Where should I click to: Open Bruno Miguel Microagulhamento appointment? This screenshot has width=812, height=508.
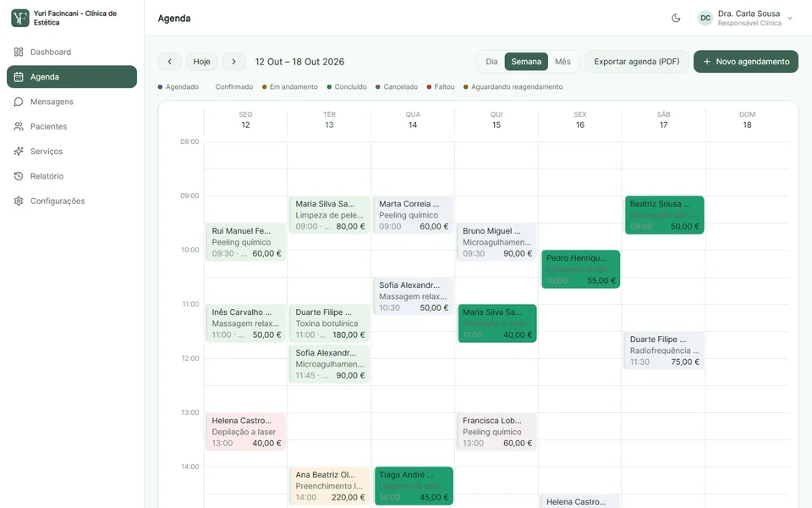tap(497, 242)
